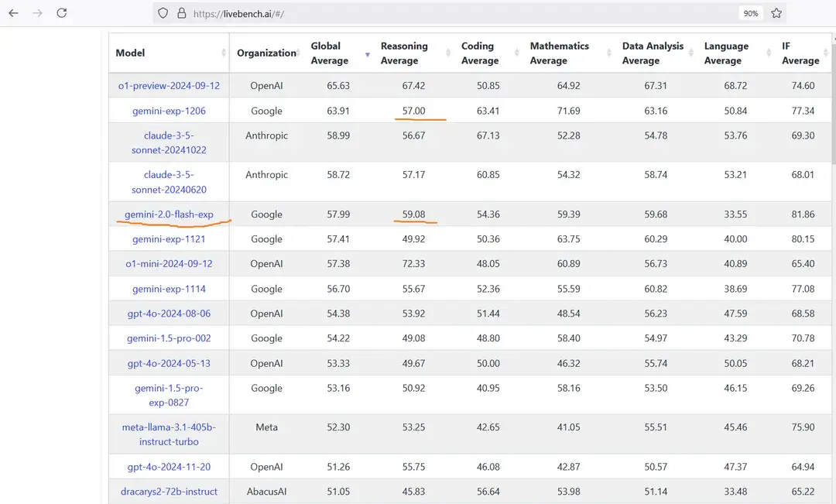Select the Coding Average column header text
This screenshot has height=504, width=836.
click(480, 53)
